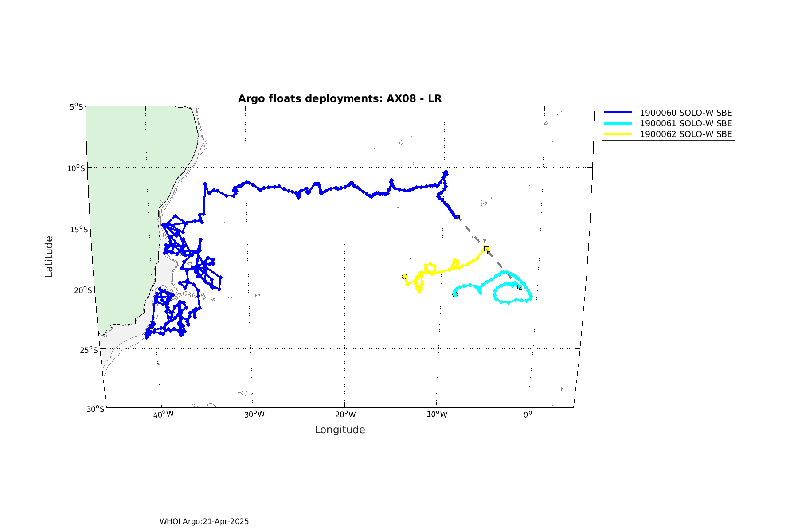Click the WHOI Argo date footer text
798x532 pixels.
point(204,521)
